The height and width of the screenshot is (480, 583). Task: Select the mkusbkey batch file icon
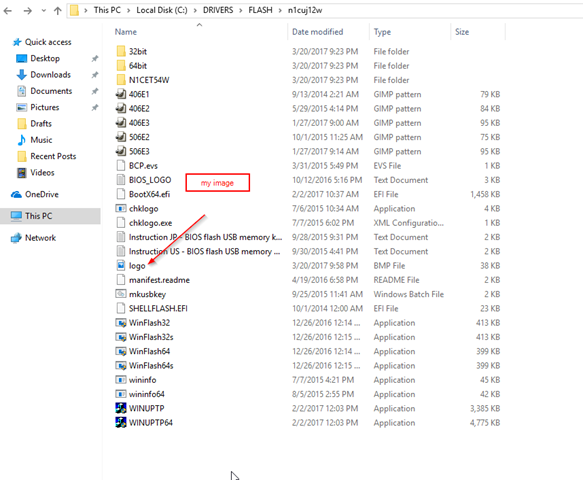[121, 294]
